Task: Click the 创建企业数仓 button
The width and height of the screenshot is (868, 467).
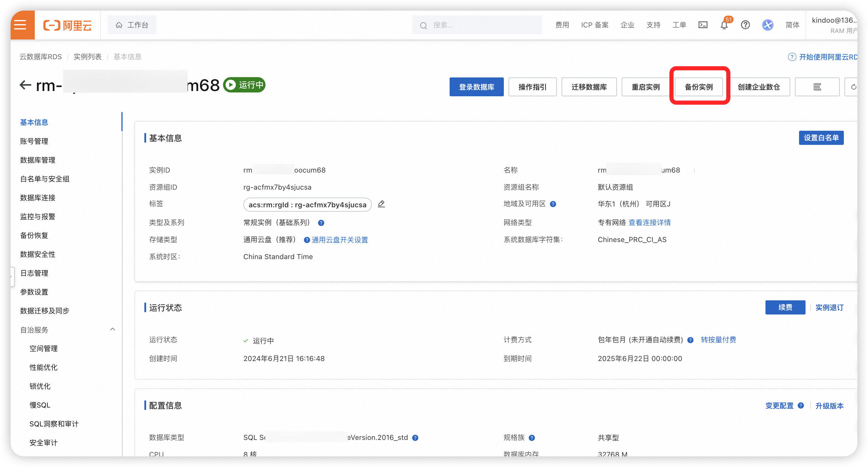Action: tap(759, 87)
